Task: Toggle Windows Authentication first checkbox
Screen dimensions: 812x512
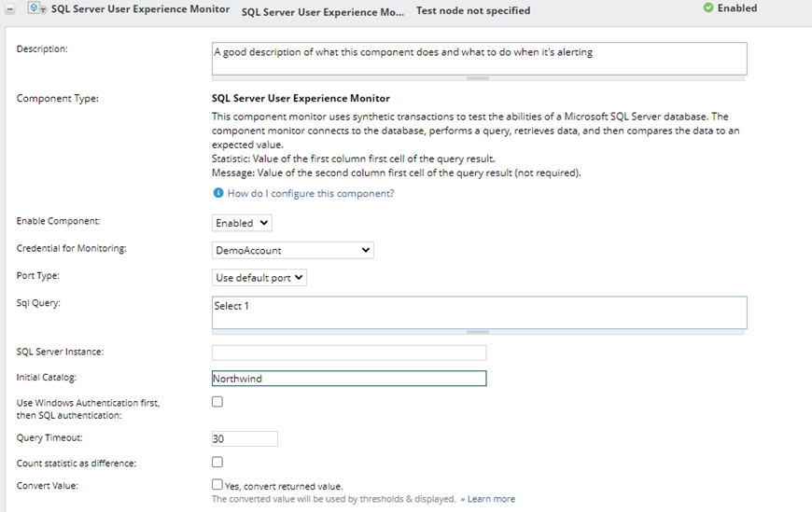Action: click(x=217, y=402)
